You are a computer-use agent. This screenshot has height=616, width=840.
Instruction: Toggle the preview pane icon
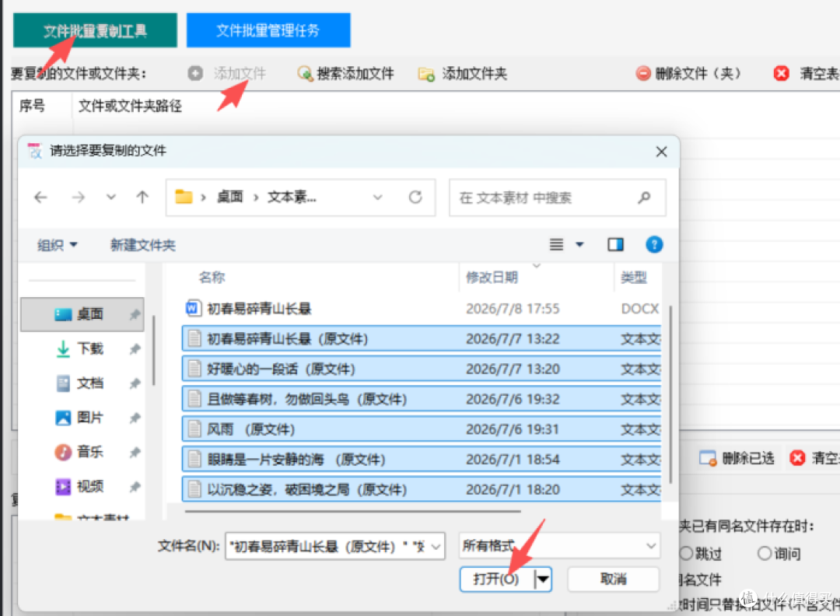coord(615,245)
